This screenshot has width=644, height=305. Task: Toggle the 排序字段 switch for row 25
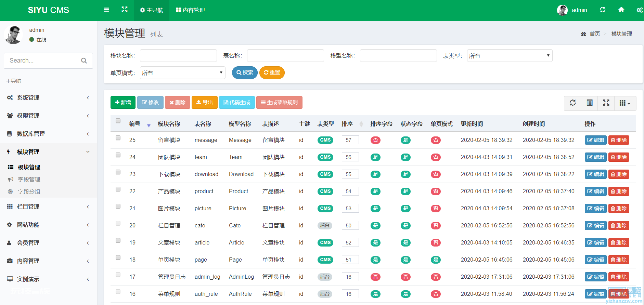[x=375, y=140]
